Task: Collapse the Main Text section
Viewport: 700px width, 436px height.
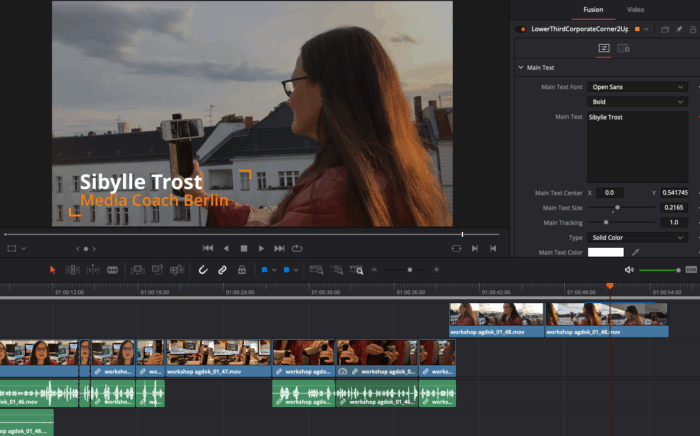Action: click(x=521, y=67)
